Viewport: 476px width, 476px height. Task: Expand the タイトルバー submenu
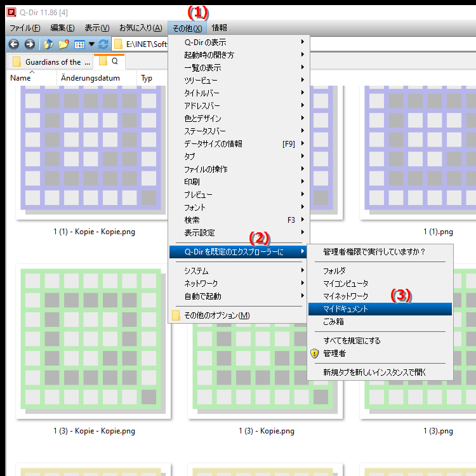point(238,93)
